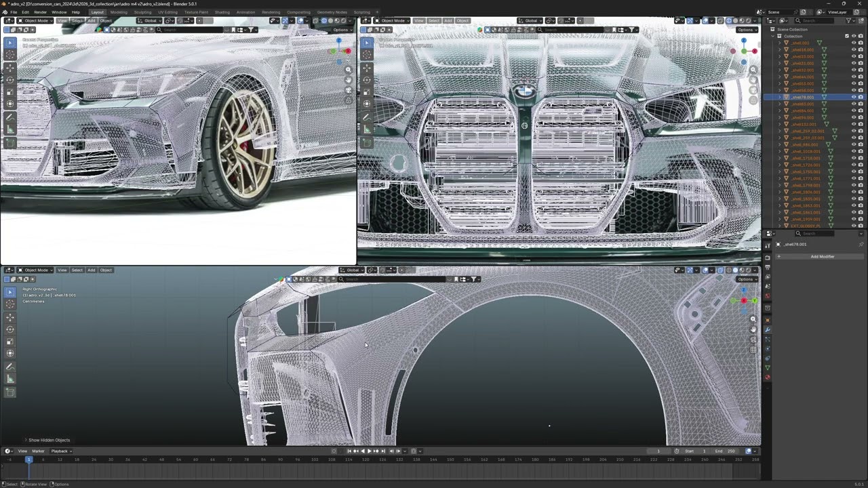
Task: Switch to the UV Editing workspace tab
Action: point(167,12)
